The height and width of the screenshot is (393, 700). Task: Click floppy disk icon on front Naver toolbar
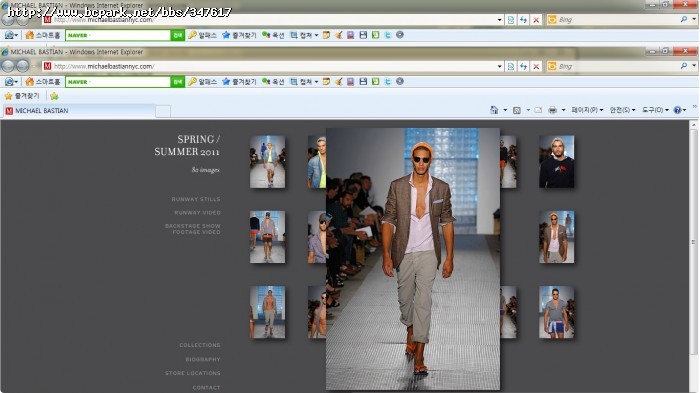pyautogui.click(x=363, y=82)
